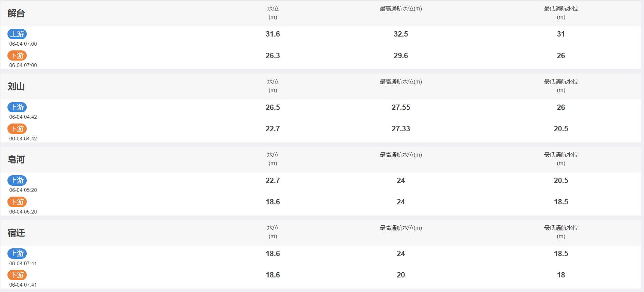Viewport: 644px width, 292px height.
Task: Select 解台 downstream timestamp 06-04 07:00
Action: pyautogui.click(x=23, y=65)
